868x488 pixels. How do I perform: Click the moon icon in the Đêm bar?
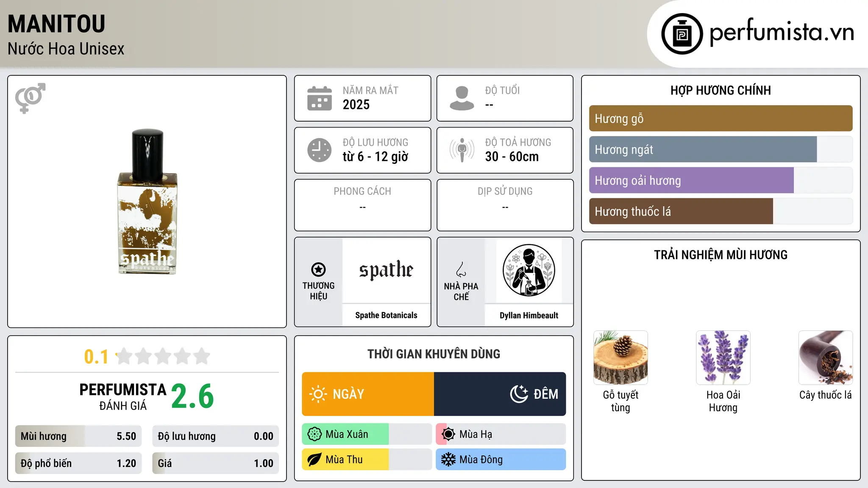click(519, 394)
